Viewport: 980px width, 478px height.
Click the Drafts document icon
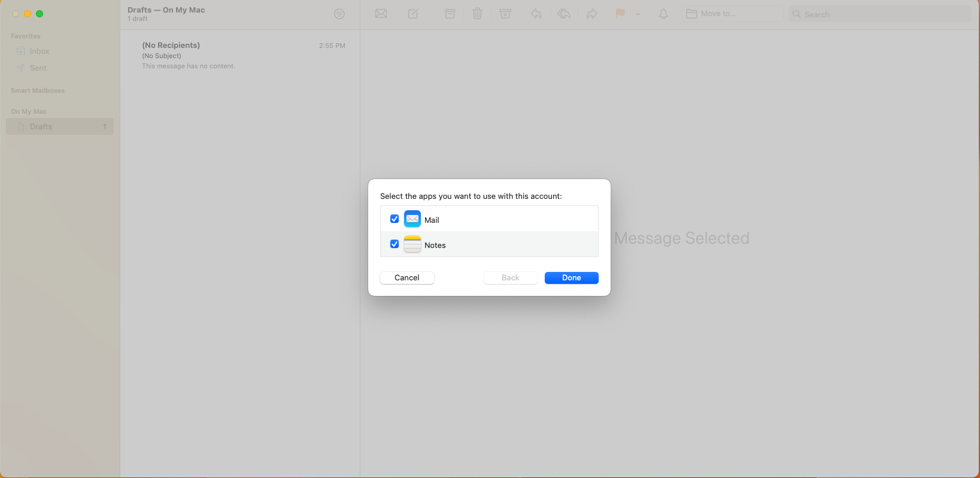coord(21,127)
